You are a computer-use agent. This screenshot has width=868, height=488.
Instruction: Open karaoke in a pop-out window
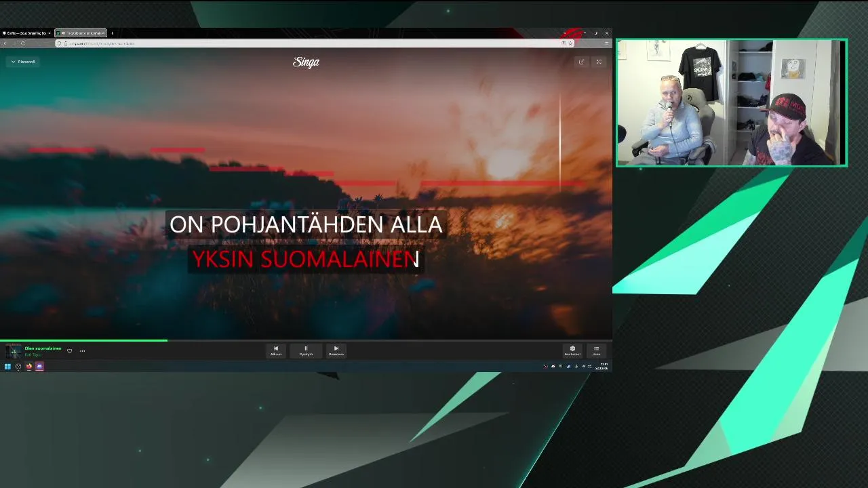[581, 62]
